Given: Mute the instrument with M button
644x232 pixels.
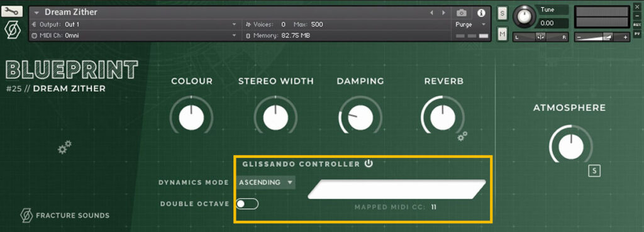Looking at the screenshot, I should point(502,35).
